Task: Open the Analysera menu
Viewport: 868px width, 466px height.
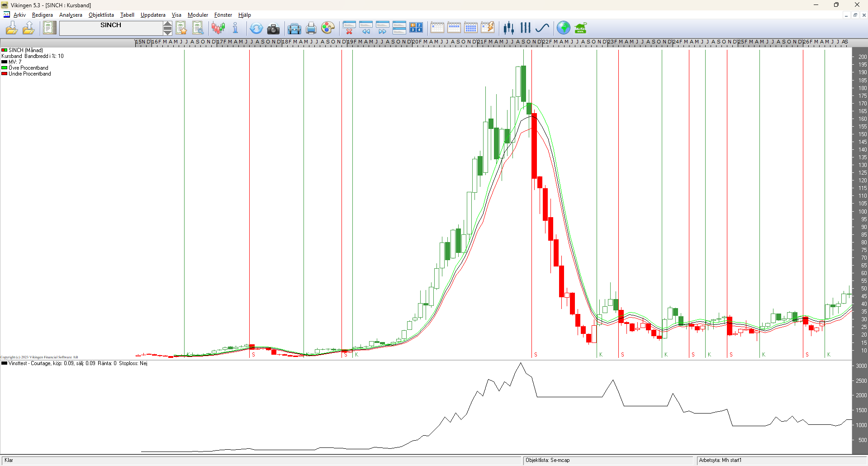Action: point(71,15)
